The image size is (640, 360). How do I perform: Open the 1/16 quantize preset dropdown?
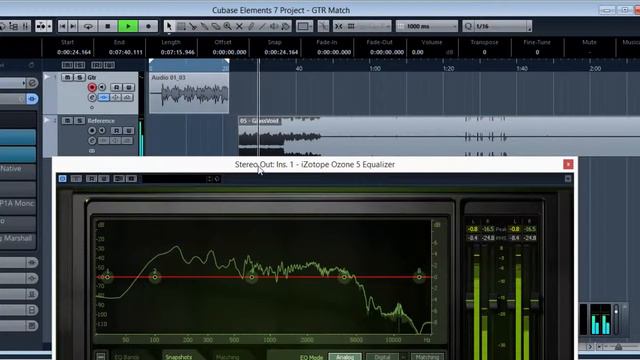(502, 27)
